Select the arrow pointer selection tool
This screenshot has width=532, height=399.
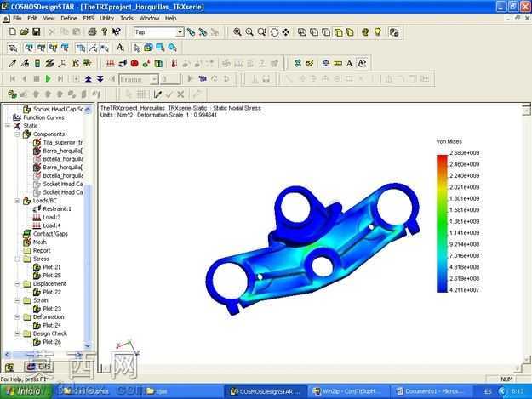click(137, 48)
